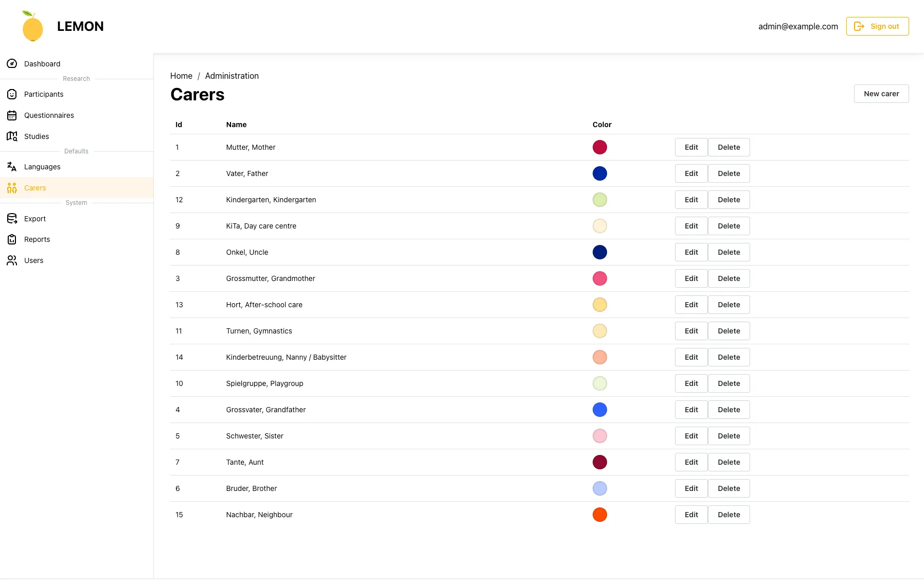This screenshot has height=580, width=924.
Task: Open the Administration breadcrumb link
Action: (x=232, y=76)
